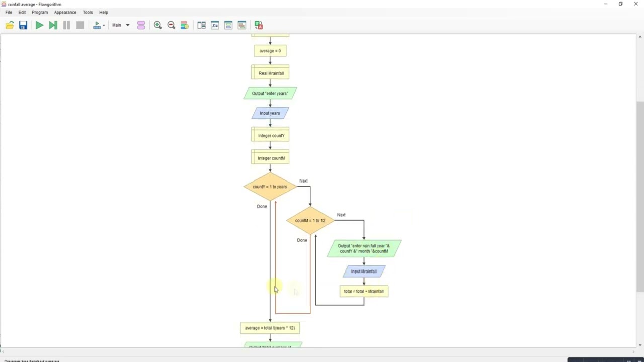Open the Program menu
The height and width of the screenshot is (362, 644).
[x=40, y=12]
